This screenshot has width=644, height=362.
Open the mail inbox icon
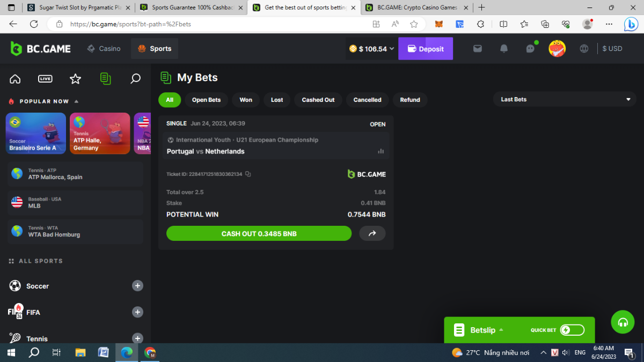pos(477,49)
